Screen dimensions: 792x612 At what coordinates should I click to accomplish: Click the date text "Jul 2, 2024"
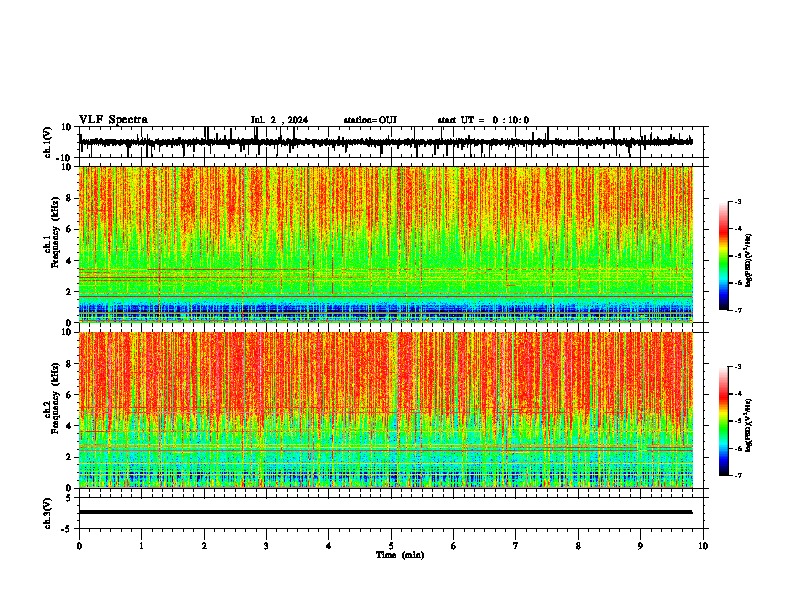click(x=279, y=120)
